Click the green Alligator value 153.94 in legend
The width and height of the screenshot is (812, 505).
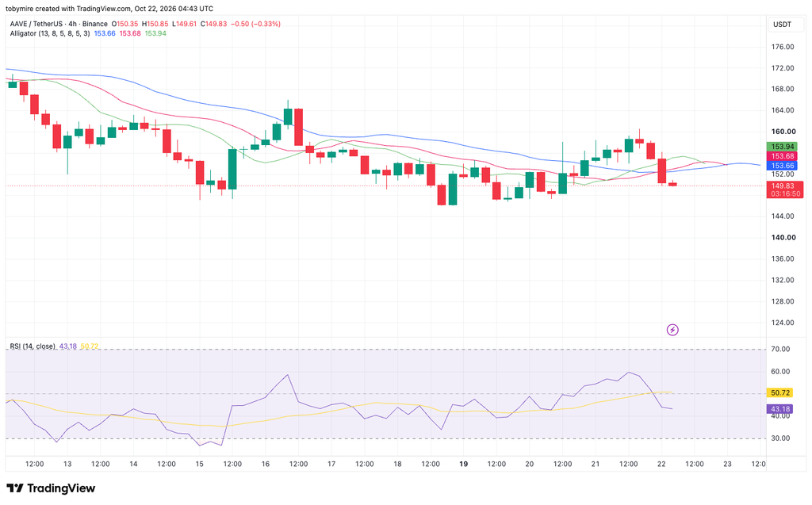pos(155,33)
